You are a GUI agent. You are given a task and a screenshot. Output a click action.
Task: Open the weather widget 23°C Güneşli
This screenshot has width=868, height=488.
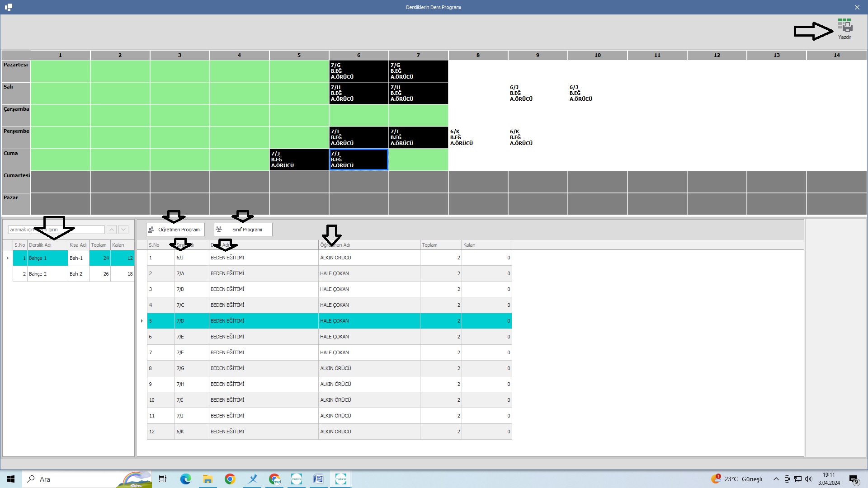pos(737,479)
